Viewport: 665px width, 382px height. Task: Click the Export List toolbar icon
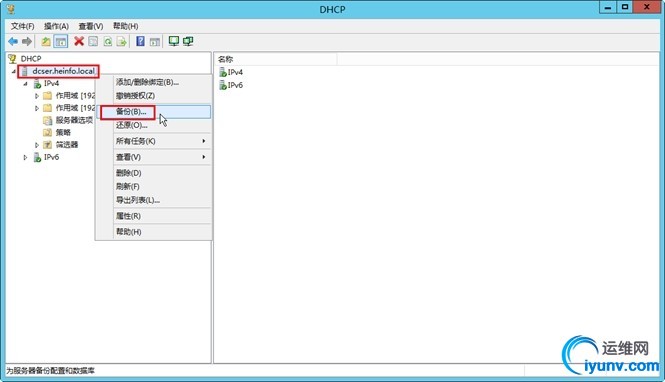[x=122, y=41]
